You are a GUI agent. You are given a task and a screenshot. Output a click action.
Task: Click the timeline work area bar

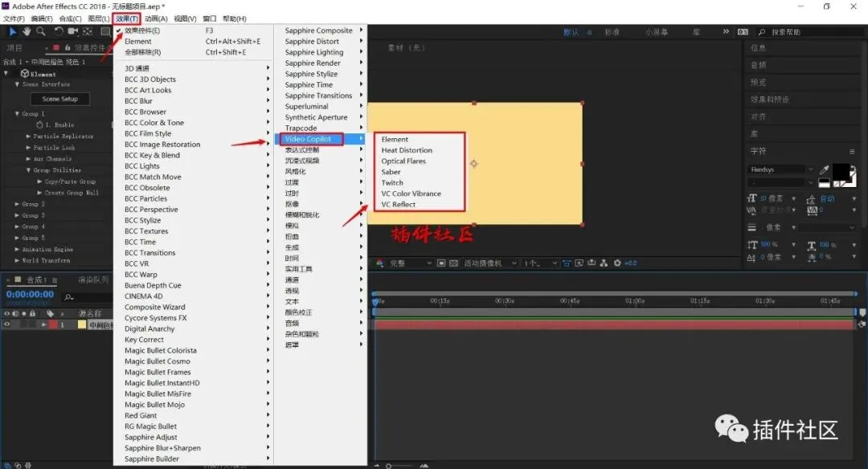tap(615, 312)
